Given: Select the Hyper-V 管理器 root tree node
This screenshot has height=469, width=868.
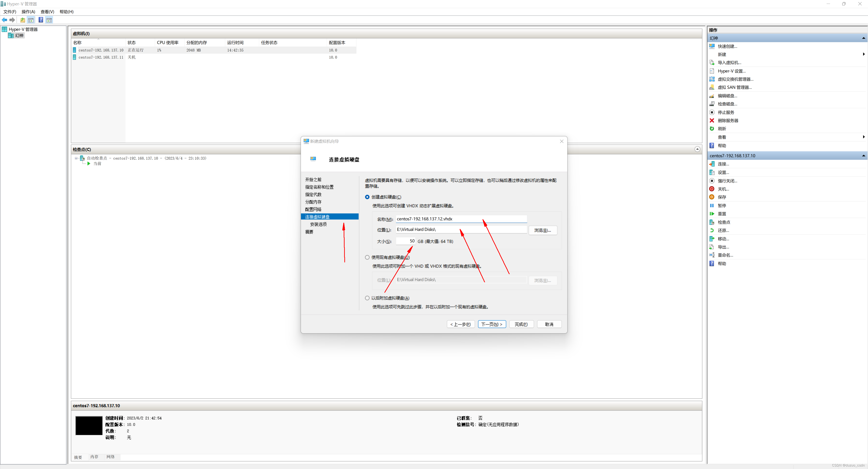Looking at the screenshot, I should coord(19,29).
